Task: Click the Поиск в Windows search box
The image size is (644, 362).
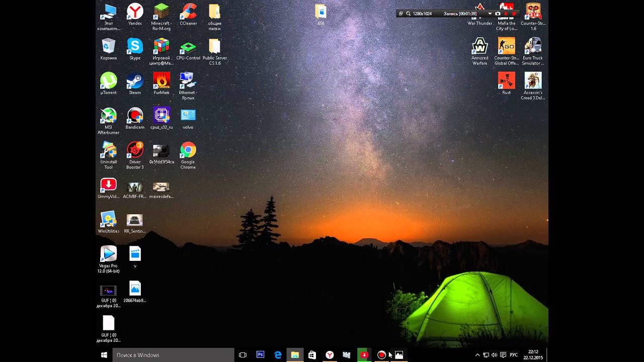Action: 174,355
